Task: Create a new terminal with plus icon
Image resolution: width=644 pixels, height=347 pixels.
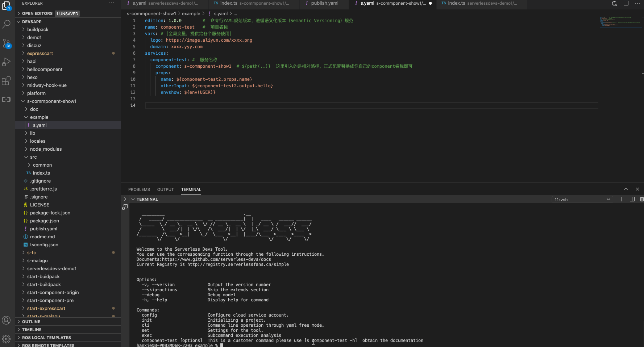Action: coord(622,199)
